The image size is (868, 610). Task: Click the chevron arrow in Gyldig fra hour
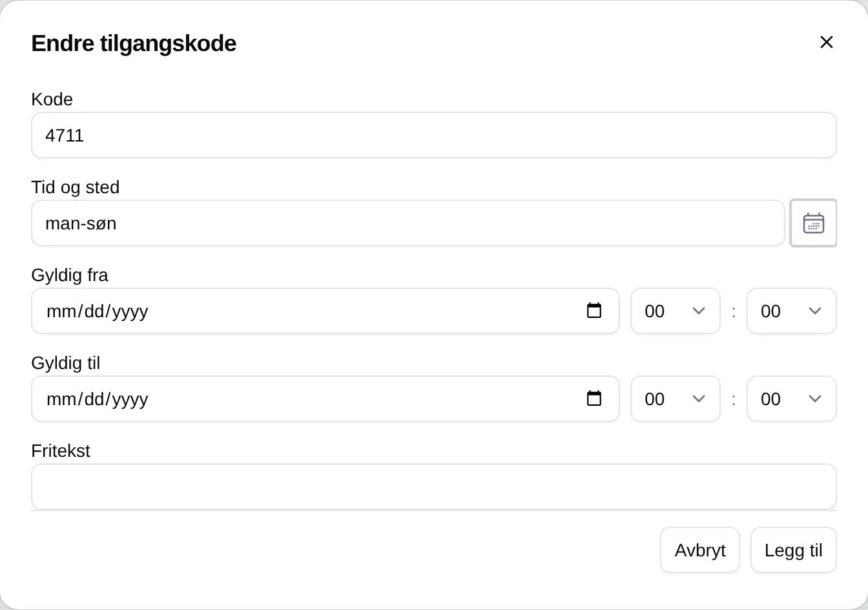click(699, 311)
